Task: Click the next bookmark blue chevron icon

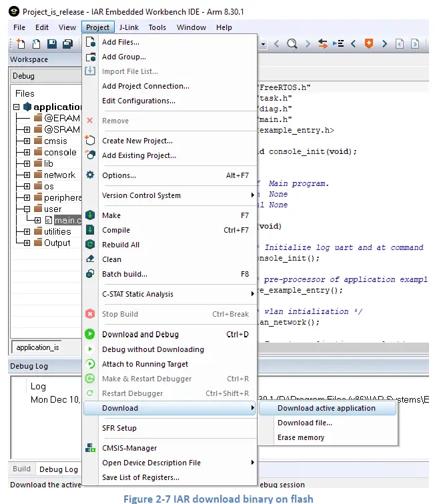Action: (x=384, y=43)
